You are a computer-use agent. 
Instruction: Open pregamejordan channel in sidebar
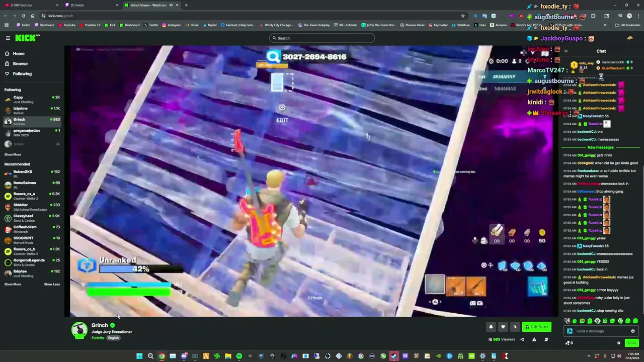(x=32, y=132)
